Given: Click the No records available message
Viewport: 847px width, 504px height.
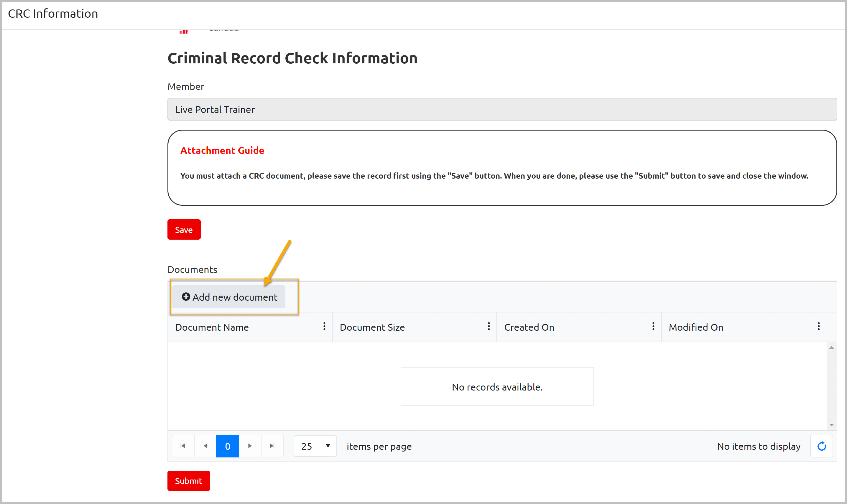Looking at the screenshot, I should point(497,387).
